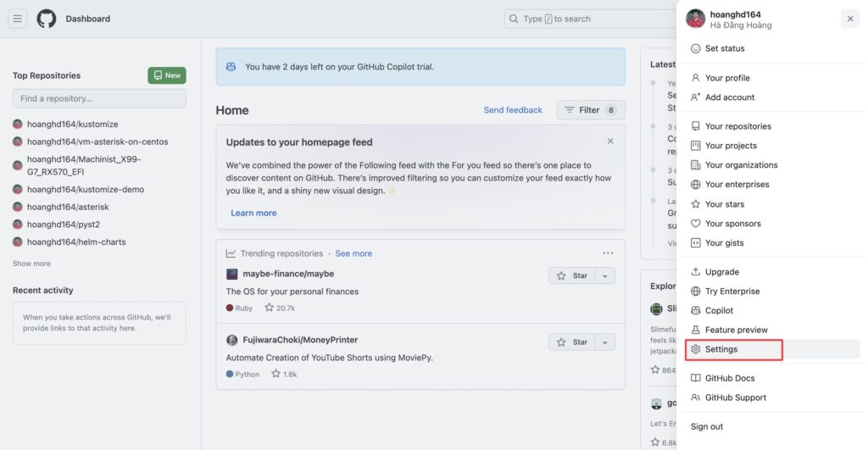This screenshot has width=868, height=450.
Task: Open the feed Filter button
Action: coord(591,110)
